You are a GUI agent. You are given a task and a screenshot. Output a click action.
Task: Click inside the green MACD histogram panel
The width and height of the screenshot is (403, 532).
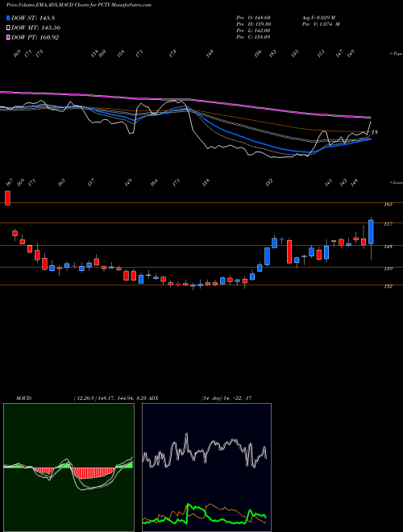tap(69, 468)
